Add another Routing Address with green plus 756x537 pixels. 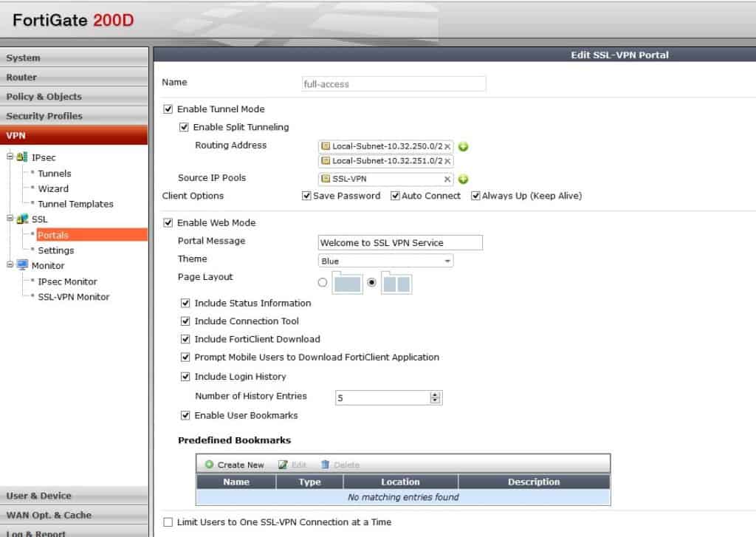click(x=464, y=147)
